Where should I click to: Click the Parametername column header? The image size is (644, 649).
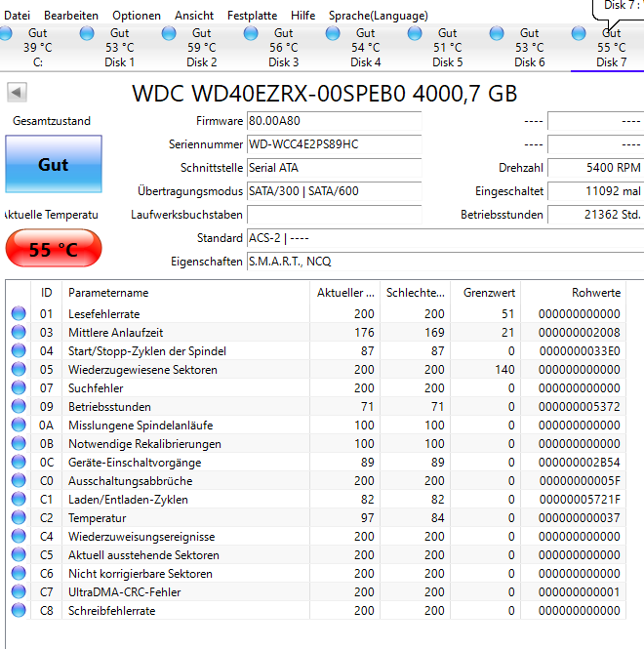[x=185, y=293]
